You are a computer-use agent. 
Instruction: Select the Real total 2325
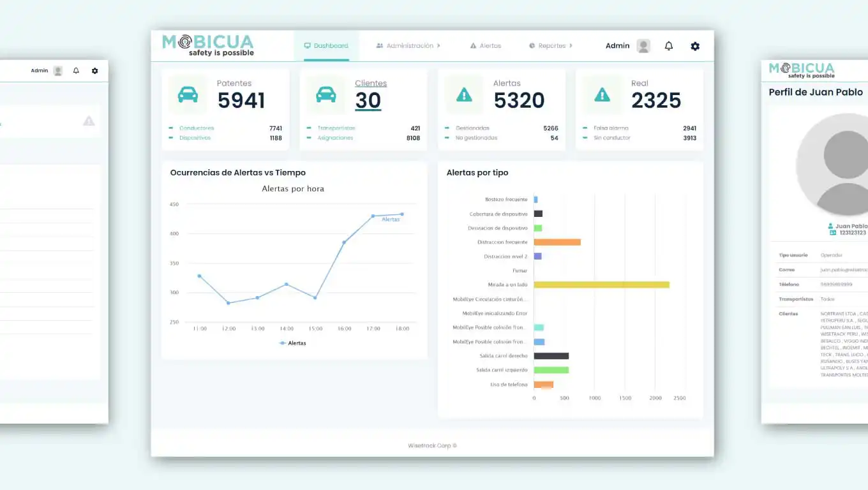click(x=656, y=101)
